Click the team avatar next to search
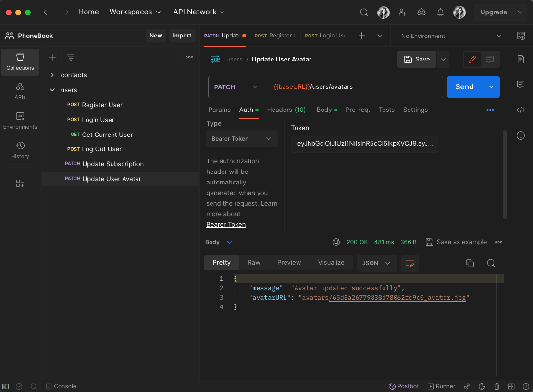This screenshot has width=533, height=392. (384, 12)
